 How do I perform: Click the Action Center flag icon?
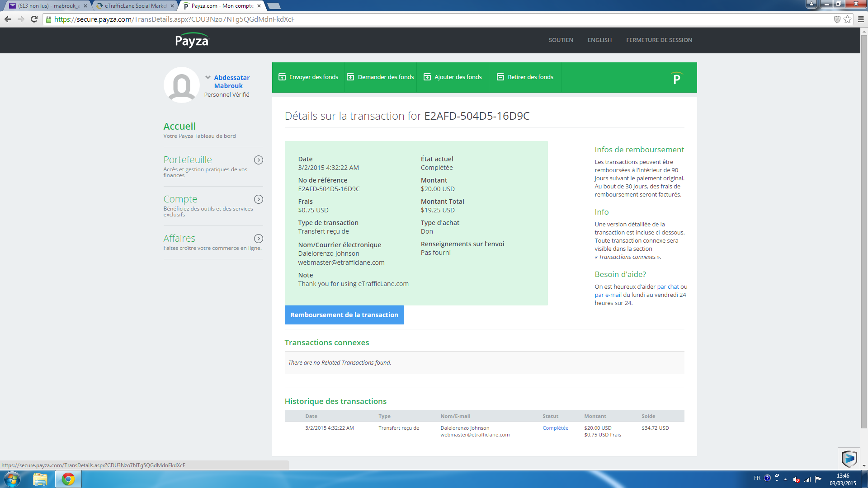click(818, 479)
